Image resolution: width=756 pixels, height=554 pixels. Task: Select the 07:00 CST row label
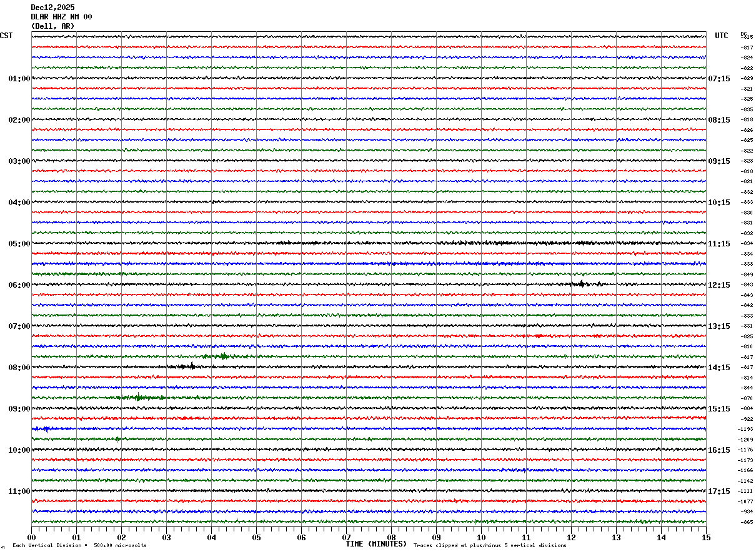click(19, 326)
